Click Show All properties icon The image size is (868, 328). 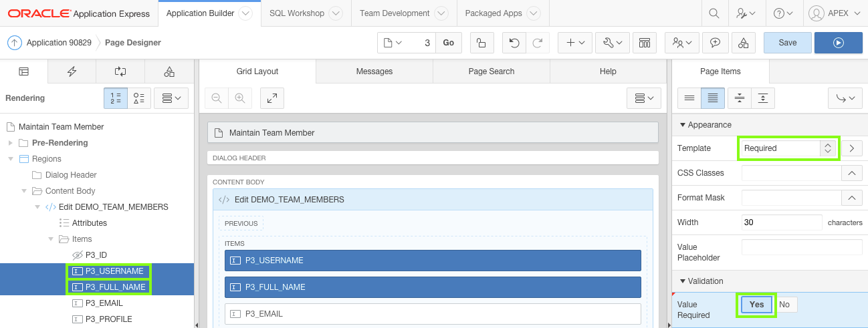tap(713, 98)
